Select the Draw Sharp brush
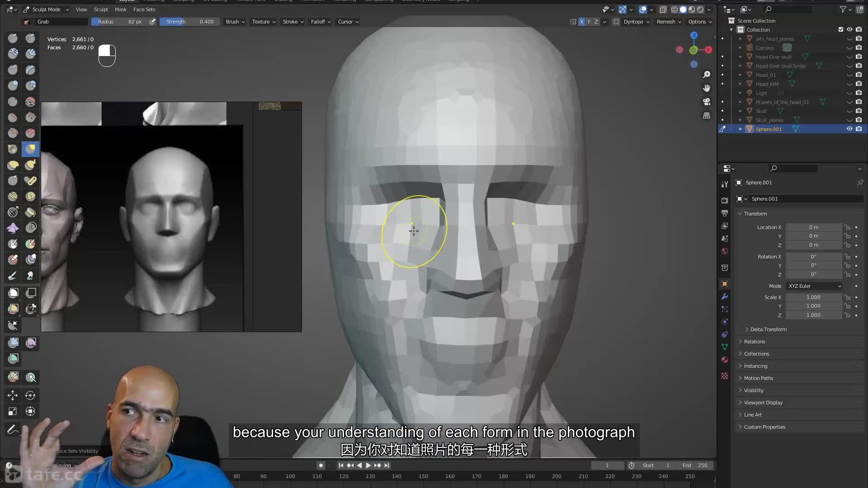 (x=30, y=38)
